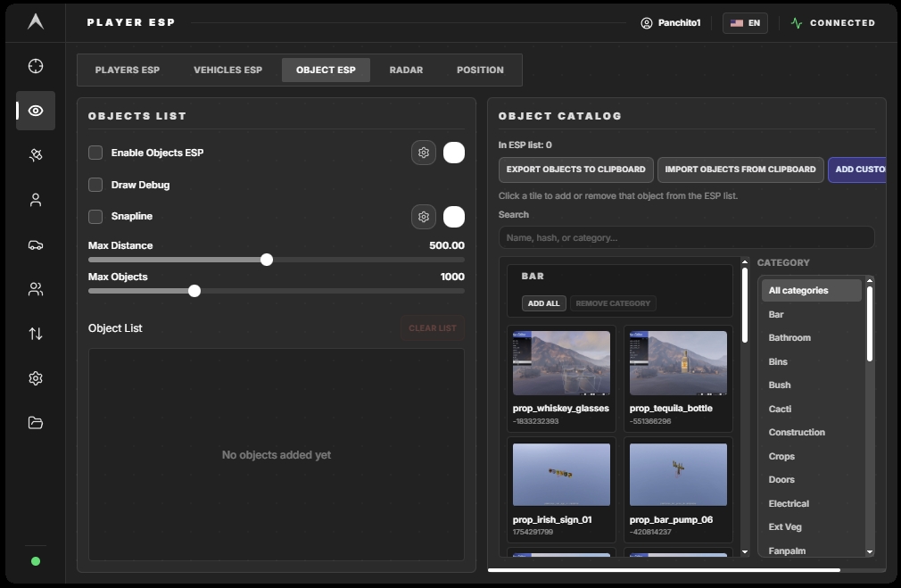Select the Bar category
Screen dimensions: 901x588
812,314
